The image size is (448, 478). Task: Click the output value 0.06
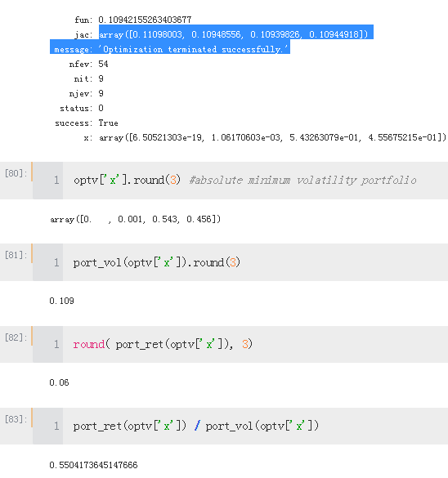pyautogui.click(x=59, y=382)
